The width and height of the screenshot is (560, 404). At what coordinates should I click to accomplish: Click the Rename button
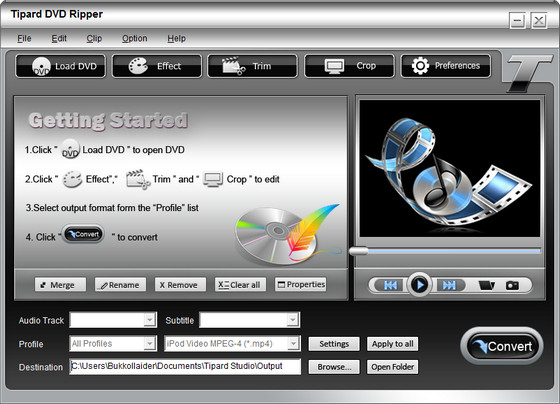point(120,285)
